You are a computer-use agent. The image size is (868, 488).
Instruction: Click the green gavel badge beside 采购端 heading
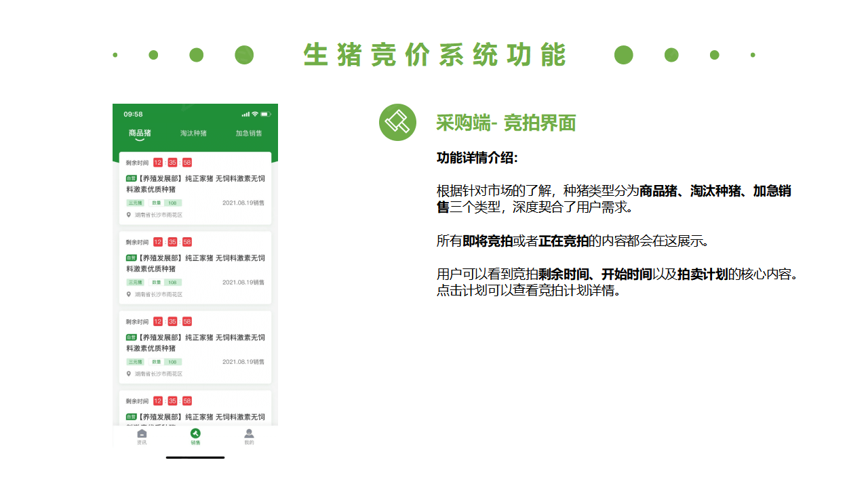[397, 123]
